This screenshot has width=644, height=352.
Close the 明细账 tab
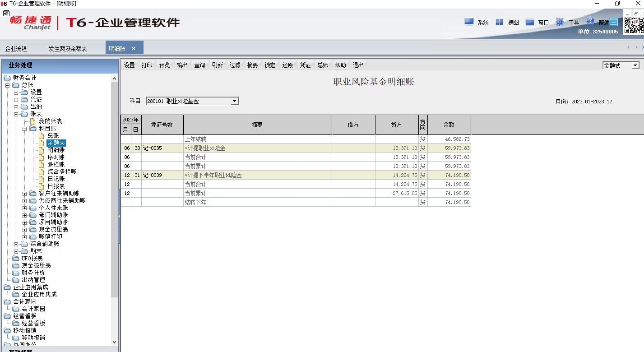[x=134, y=49]
